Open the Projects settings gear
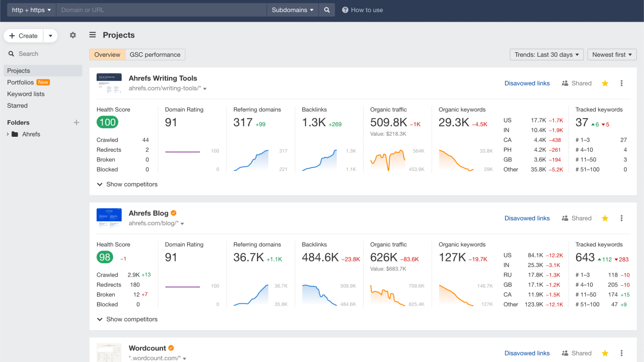 72,35
